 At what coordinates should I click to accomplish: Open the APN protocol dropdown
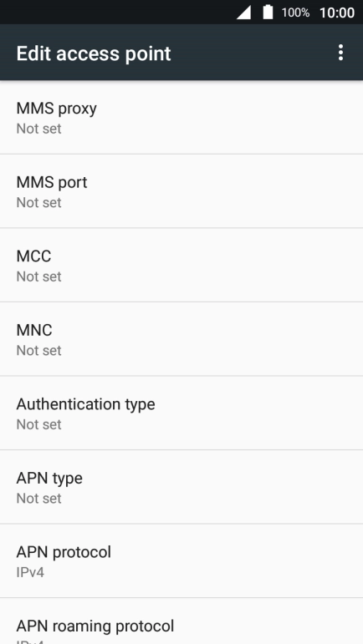(181, 561)
